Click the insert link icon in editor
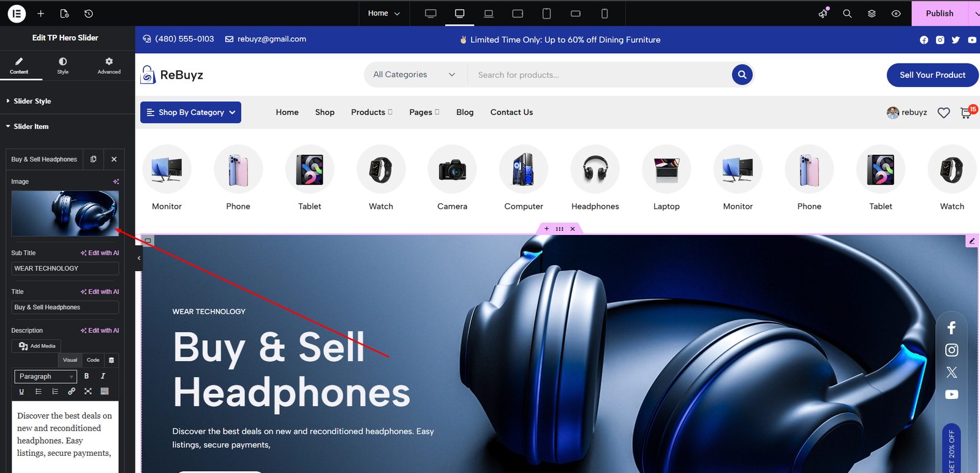Image resolution: width=980 pixels, height=473 pixels. pyautogui.click(x=72, y=392)
